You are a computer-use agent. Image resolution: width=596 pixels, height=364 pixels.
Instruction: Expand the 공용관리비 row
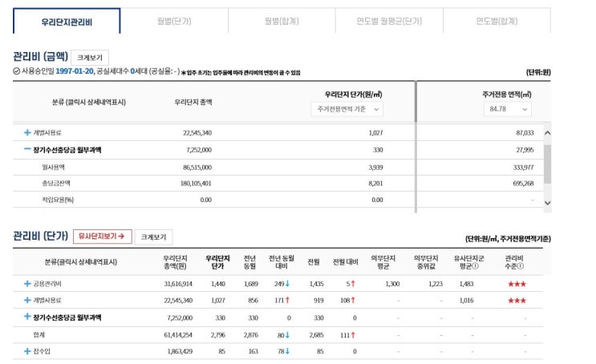tap(27, 284)
